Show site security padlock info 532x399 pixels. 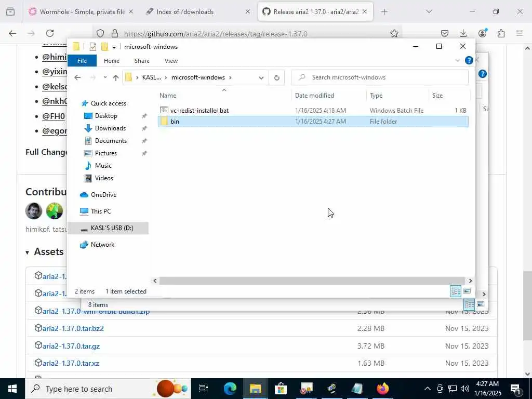click(x=115, y=33)
